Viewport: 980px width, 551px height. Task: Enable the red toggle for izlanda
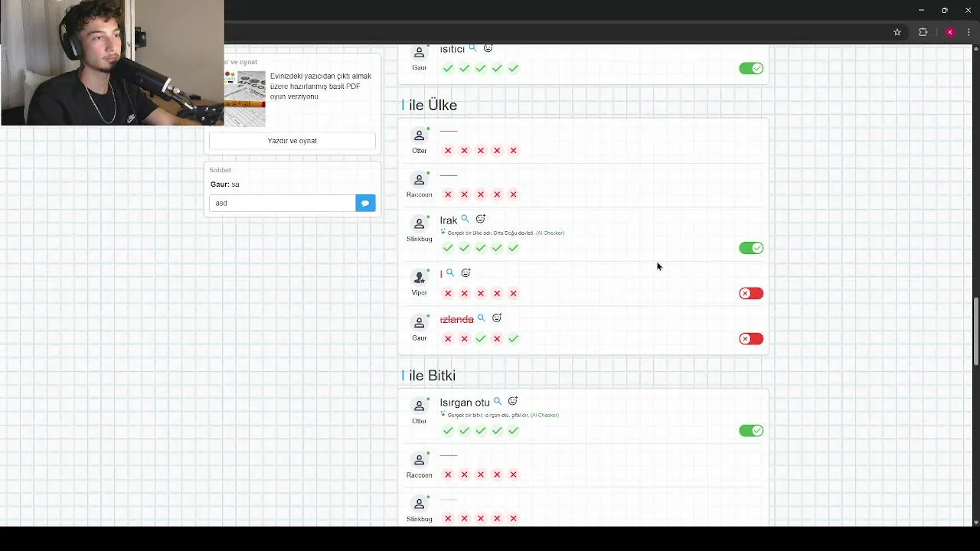(751, 339)
